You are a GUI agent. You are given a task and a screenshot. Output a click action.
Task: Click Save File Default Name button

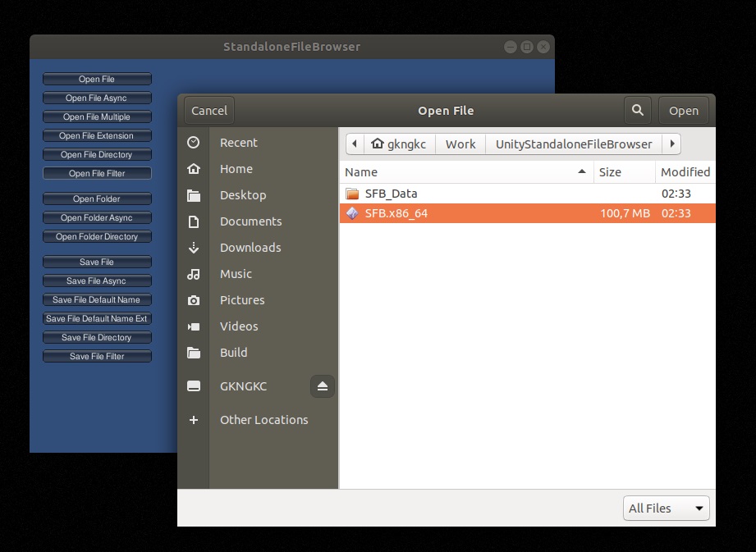97,299
